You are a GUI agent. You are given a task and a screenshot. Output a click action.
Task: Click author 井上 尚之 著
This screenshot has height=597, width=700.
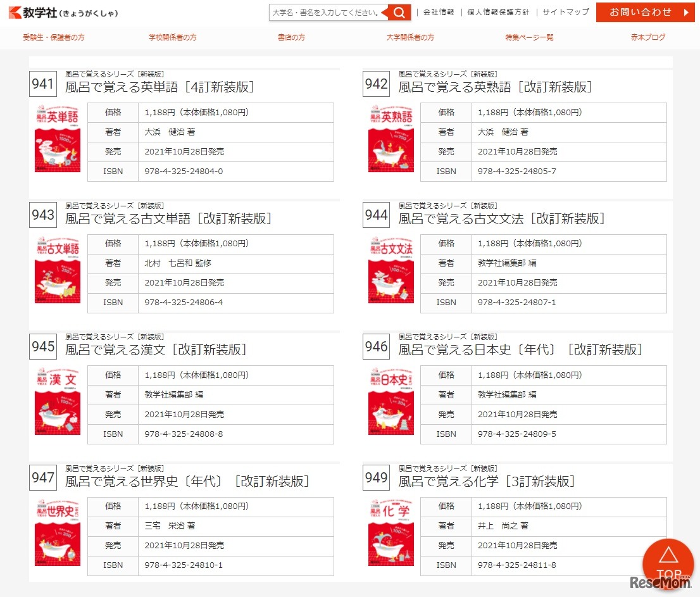503,526
